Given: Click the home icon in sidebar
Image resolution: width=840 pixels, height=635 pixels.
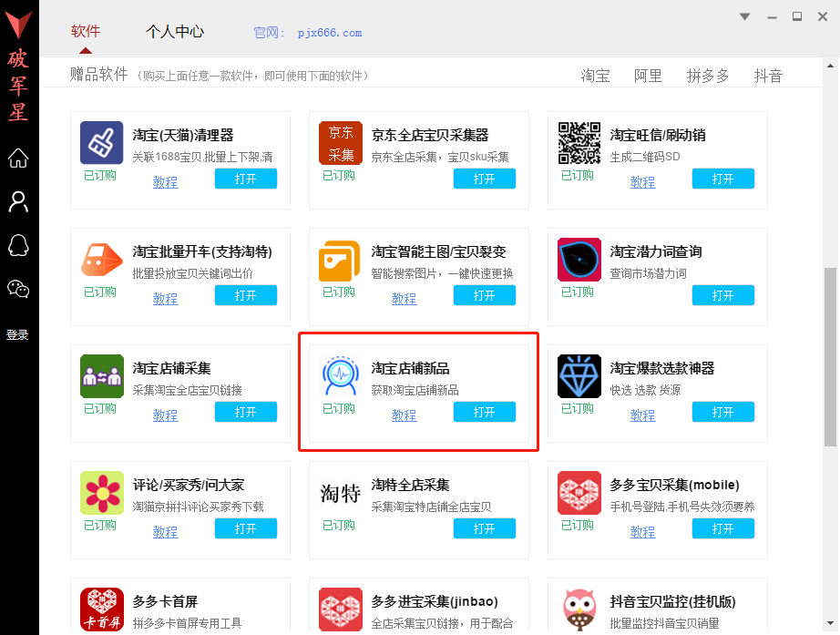Looking at the screenshot, I should point(18,159).
